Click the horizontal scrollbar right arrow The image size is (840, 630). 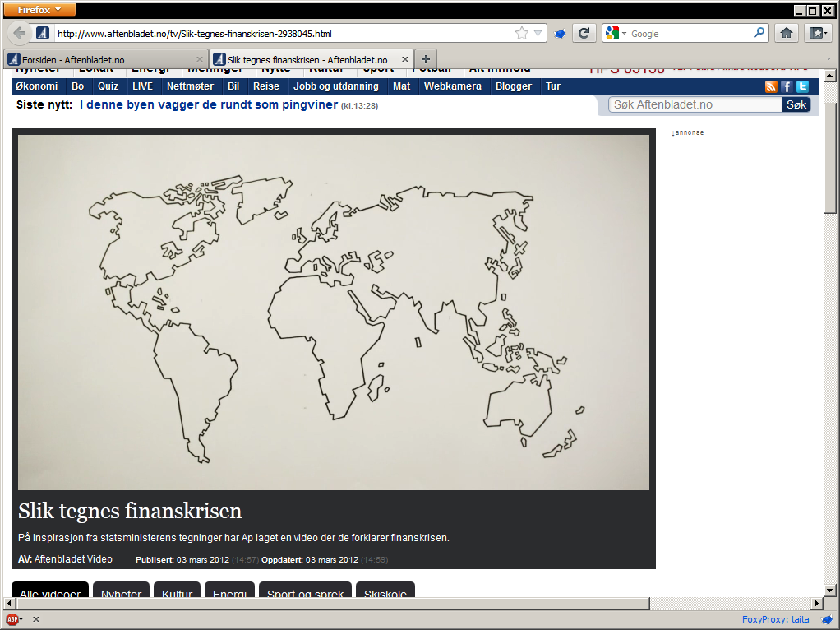point(817,603)
